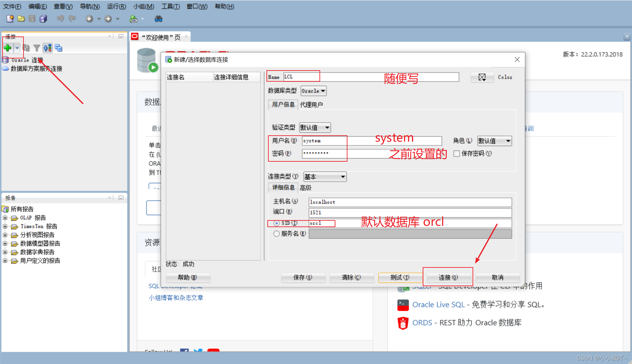The height and width of the screenshot is (364, 632).
Task: Open the 小组博客和杂志文章 link
Action: point(176,298)
